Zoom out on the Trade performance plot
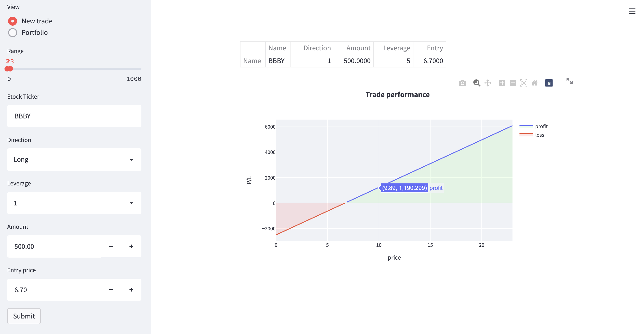The width and height of the screenshot is (644, 334). point(513,83)
